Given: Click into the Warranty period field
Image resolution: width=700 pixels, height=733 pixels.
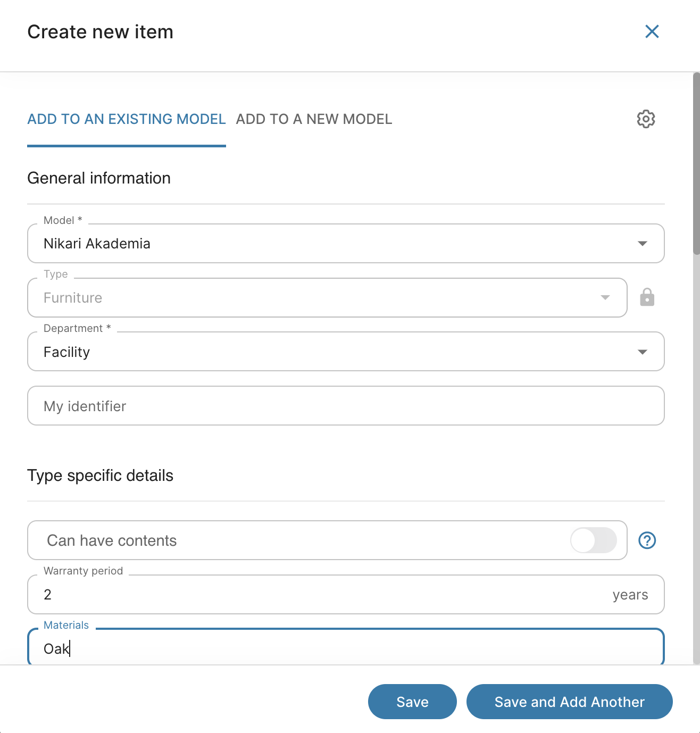Looking at the screenshot, I should 319,595.
